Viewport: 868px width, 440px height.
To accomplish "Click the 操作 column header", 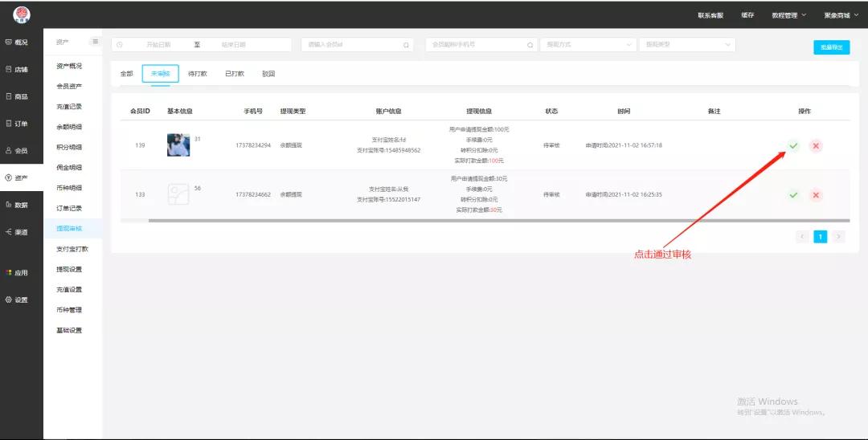I will 805,111.
